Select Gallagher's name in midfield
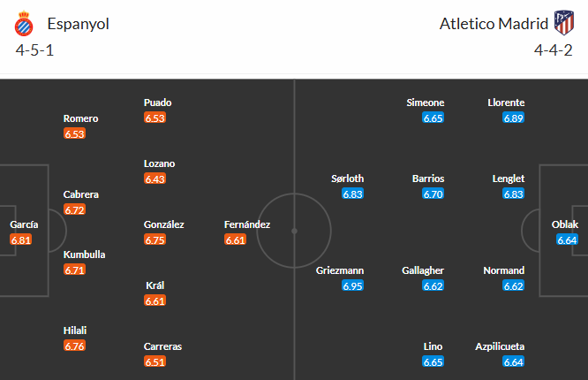588x380 pixels. pyautogui.click(x=423, y=270)
